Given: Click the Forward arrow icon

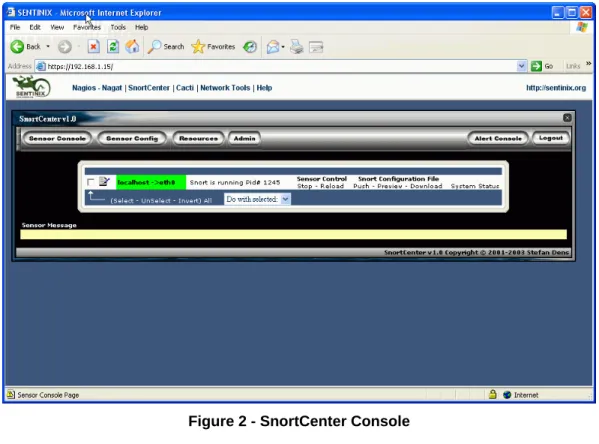Looking at the screenshot, I should coord(65,47).
